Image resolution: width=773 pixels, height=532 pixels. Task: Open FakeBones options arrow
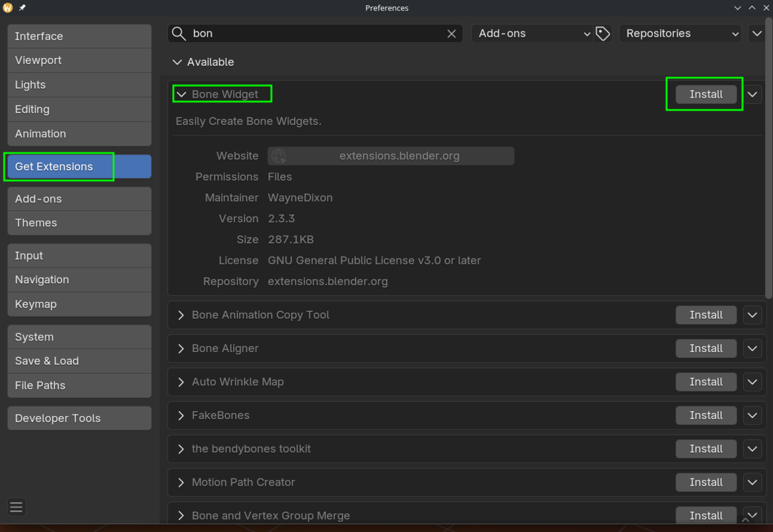[752, 415]
